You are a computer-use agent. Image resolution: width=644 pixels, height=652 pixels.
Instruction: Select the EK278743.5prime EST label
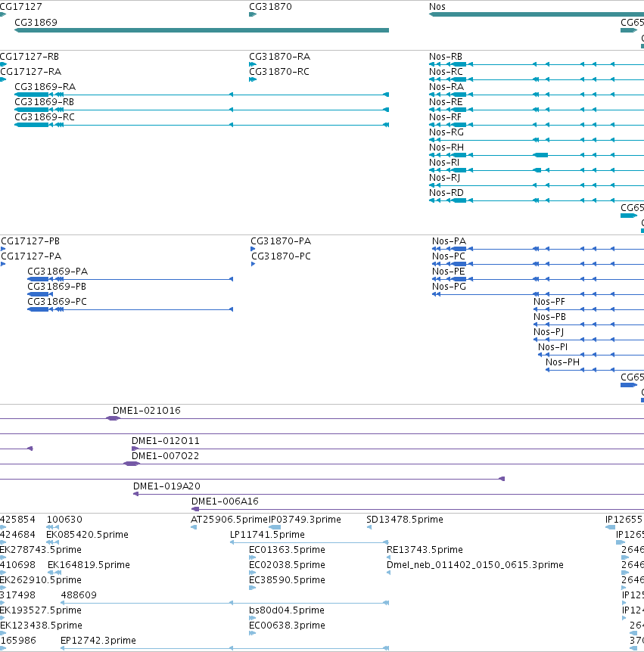tap(41, 550)
